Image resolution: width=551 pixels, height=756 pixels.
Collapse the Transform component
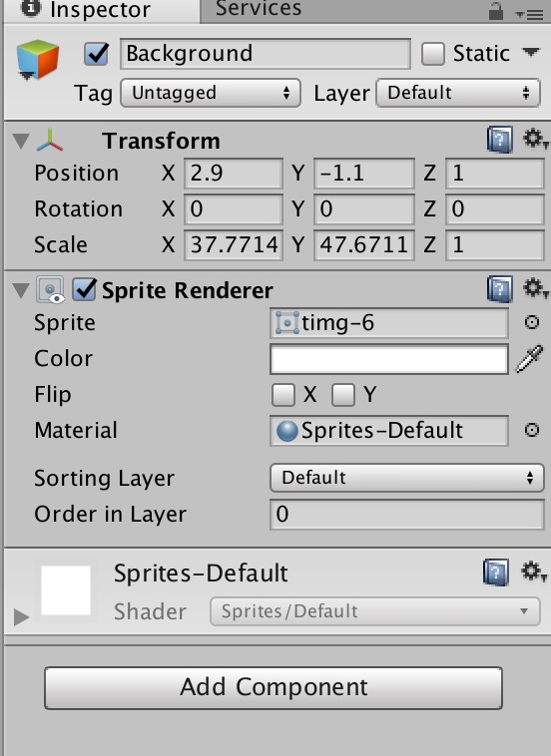[x=21, y=141]
